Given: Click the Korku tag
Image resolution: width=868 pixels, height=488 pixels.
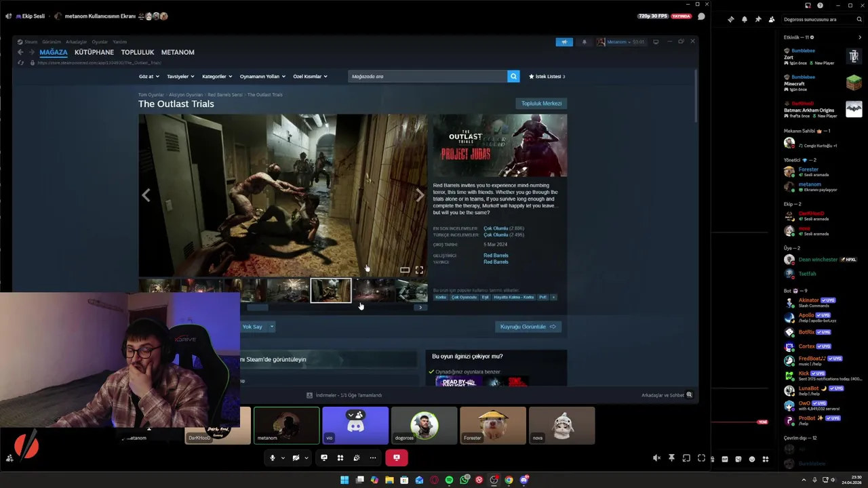Looking at the screenshot, I should pyautogui.click(x=441, y=297).
